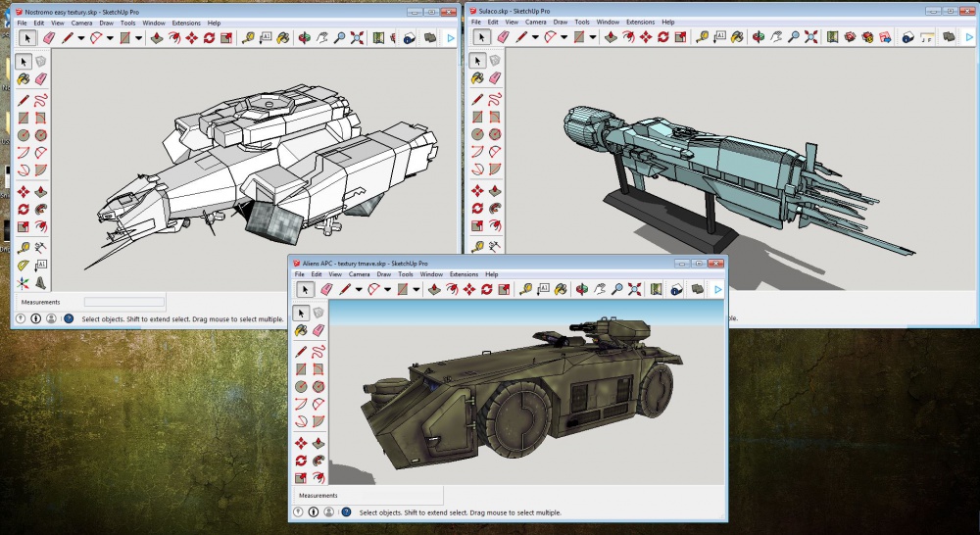The width and height of the screenshot is (980, 535).
Task: Open Line dropdown arrow in Sulaco toolbar
Action: click(535, 37)
